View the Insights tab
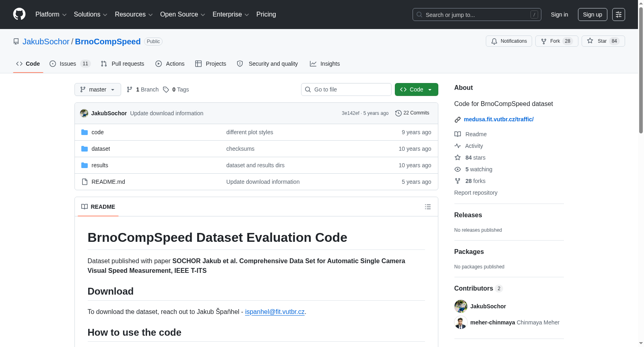This screenshot has height=347, width=644. [x=325, y=64]
